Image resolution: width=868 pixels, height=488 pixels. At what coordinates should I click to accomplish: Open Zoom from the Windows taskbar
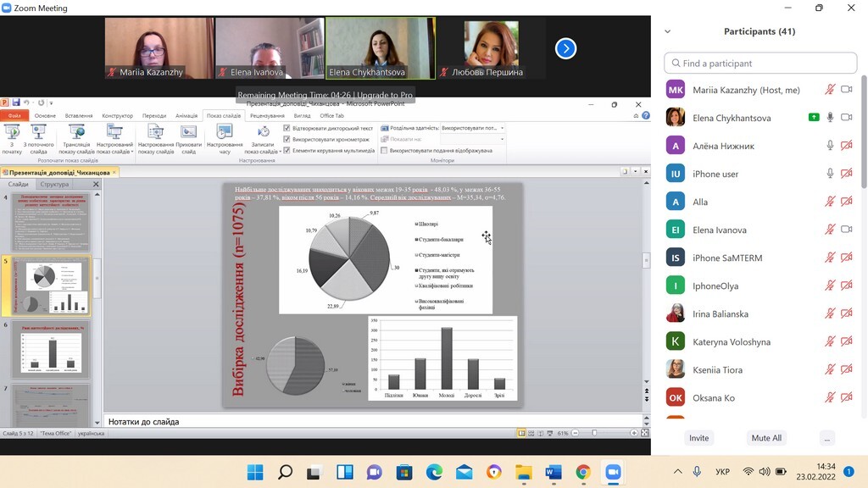point(612,472)
